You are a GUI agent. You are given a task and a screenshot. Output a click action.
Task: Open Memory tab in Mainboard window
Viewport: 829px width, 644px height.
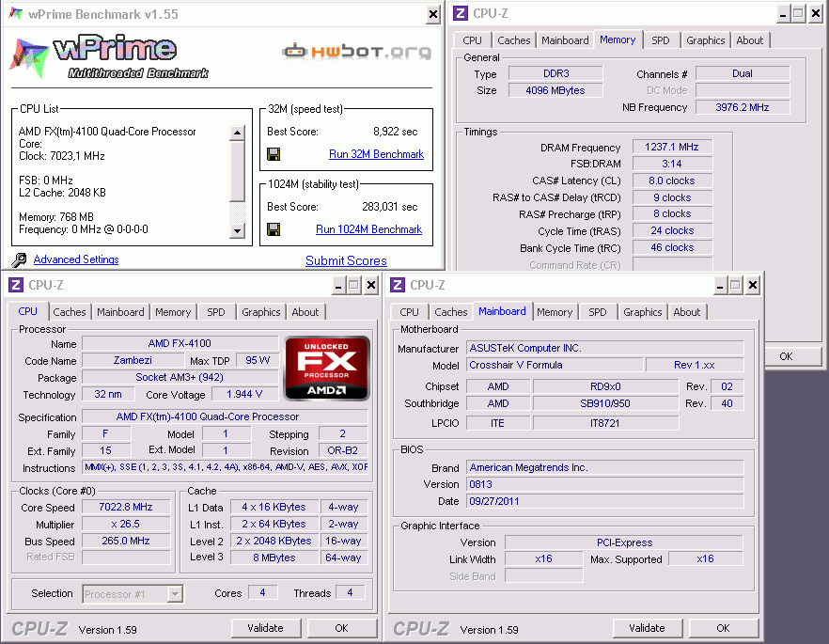[555, 312]
